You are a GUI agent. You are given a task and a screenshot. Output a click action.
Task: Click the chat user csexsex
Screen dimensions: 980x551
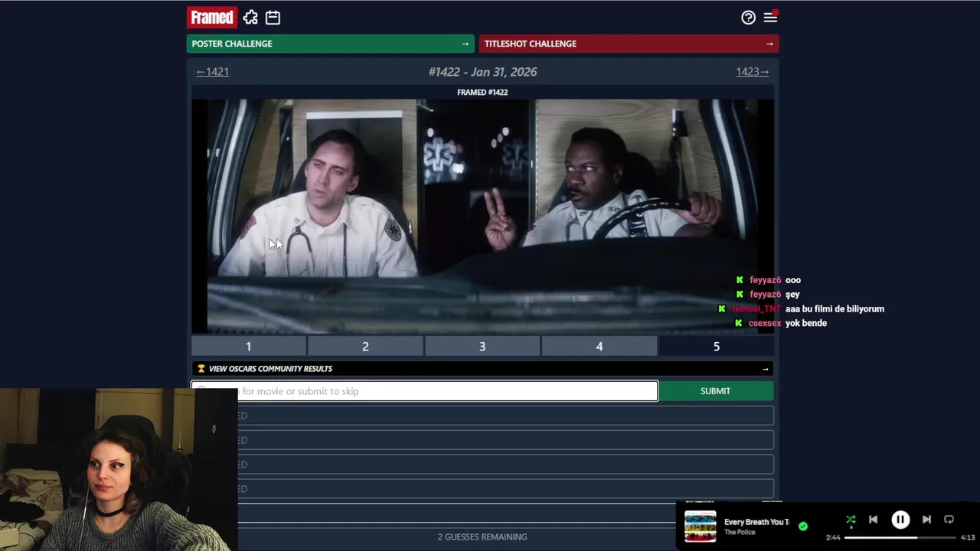[764, 324]
